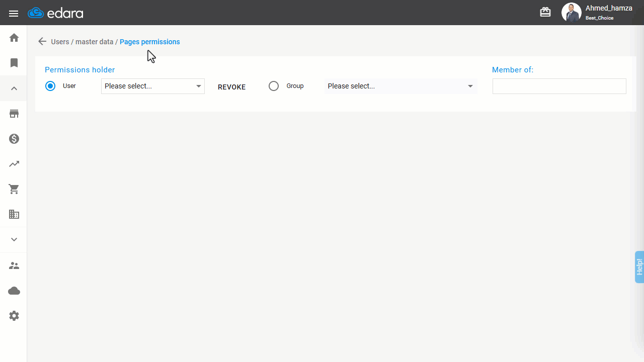The image size is (644, 362).
Task: Expand sidebar section with down chevron
Action: pos(14,240)
